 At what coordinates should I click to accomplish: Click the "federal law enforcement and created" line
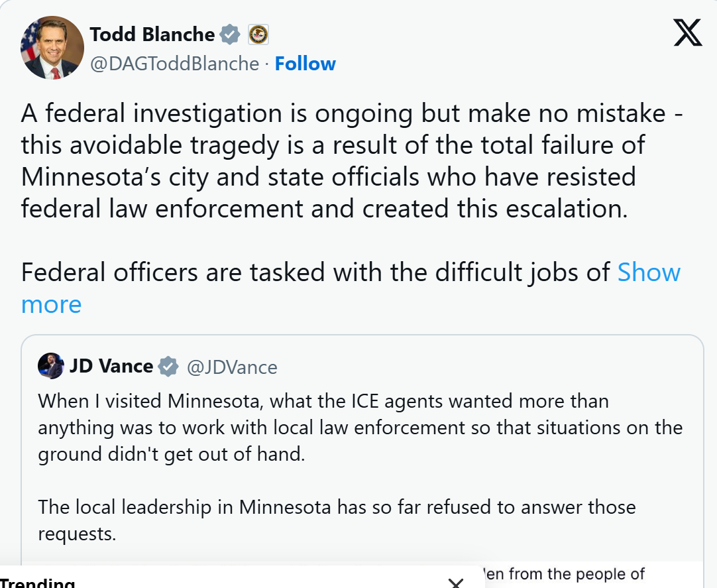[x=324, y=209]
